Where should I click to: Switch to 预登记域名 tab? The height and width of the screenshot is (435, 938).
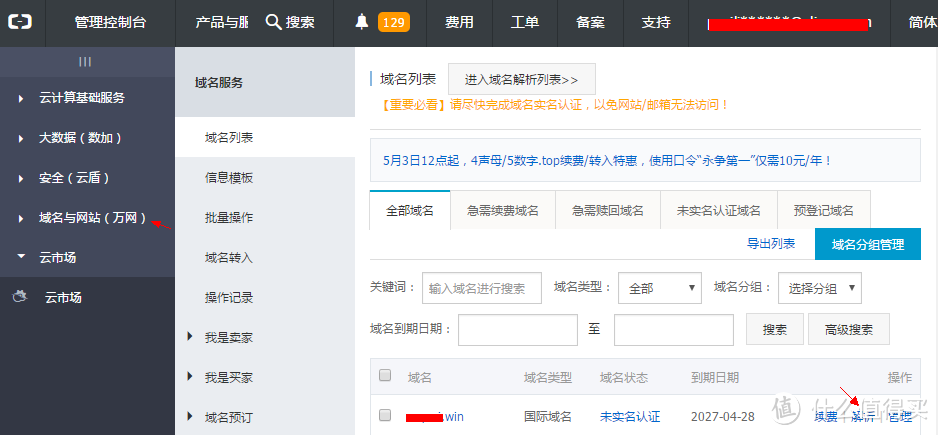coord(824,211)
